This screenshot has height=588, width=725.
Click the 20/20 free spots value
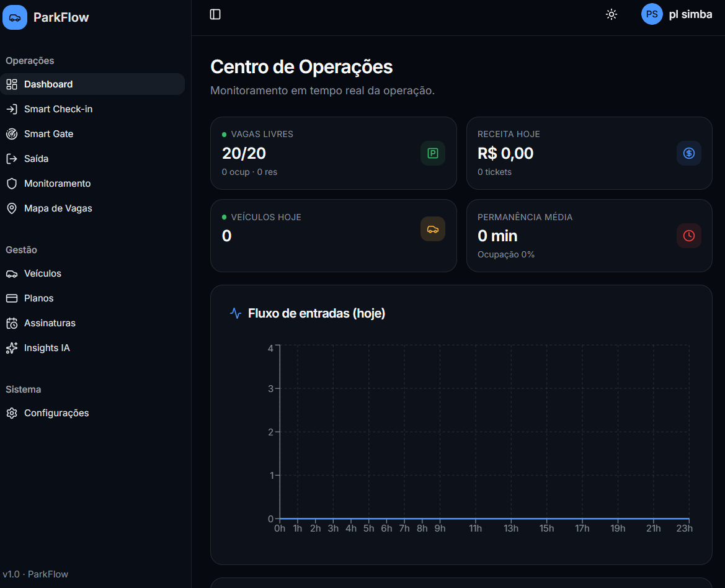(x=244, y=153)
